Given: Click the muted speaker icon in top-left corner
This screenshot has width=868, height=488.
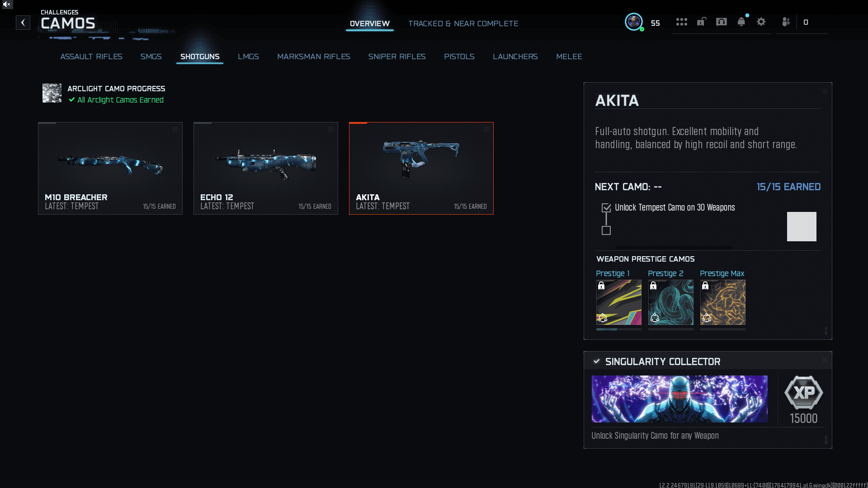Looking at the screenshot, I should point(6,5).
